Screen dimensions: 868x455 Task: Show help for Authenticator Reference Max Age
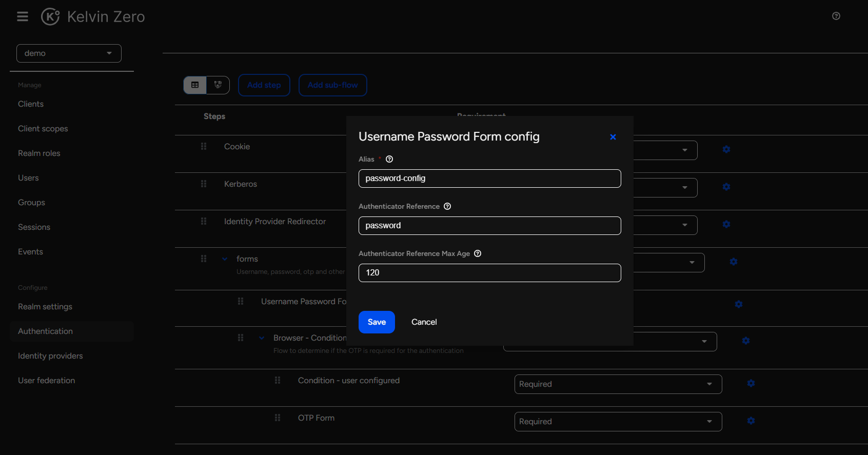478,253
